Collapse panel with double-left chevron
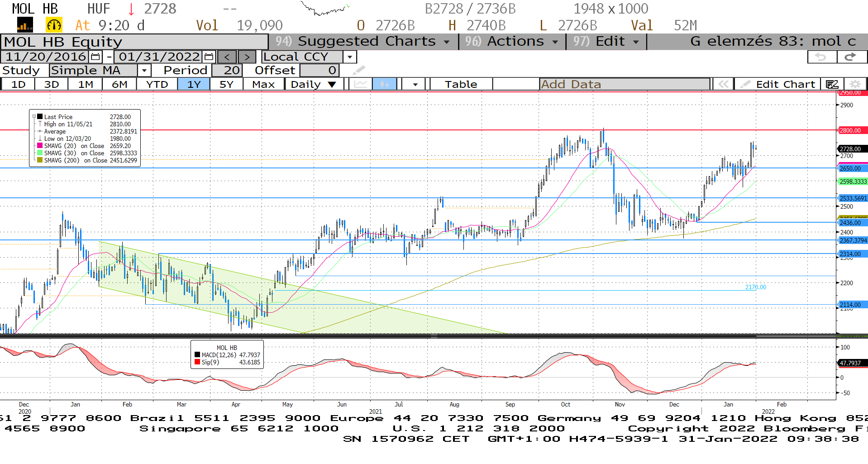This screenshot has width=868, height=464. (723, 84)
